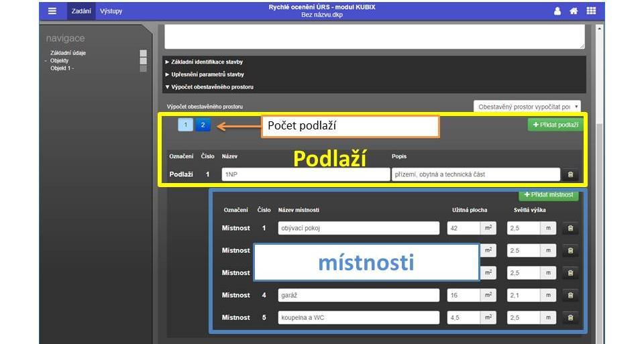Click the Bez názvu.dkp file title
This screenshot has height=344, width=644.
click(322, 15)
